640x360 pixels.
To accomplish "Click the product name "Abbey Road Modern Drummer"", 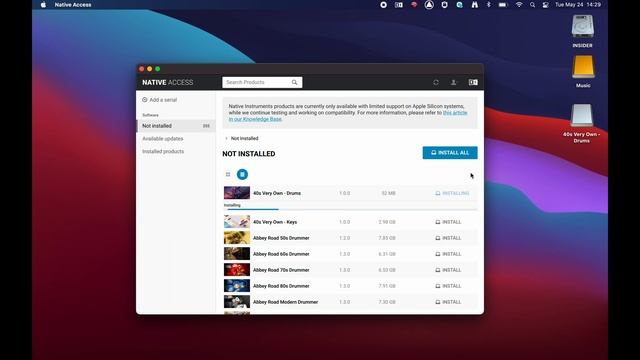I will pyautogui.click(x=285, y=302).
